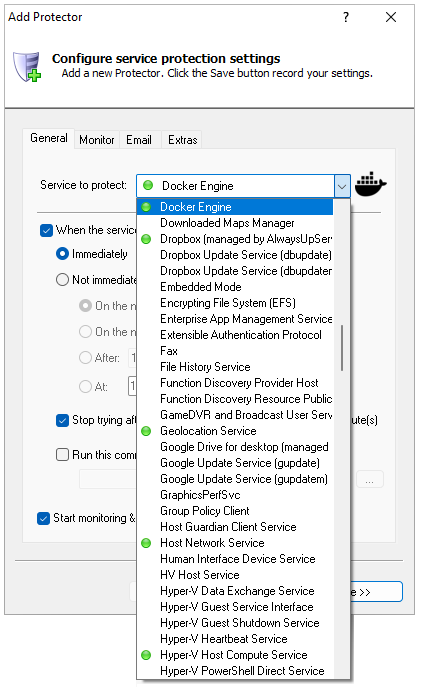This screenshot has height=687, width=421.
Task: Enable the Run this command checkbox
Action: coord(62,455)
